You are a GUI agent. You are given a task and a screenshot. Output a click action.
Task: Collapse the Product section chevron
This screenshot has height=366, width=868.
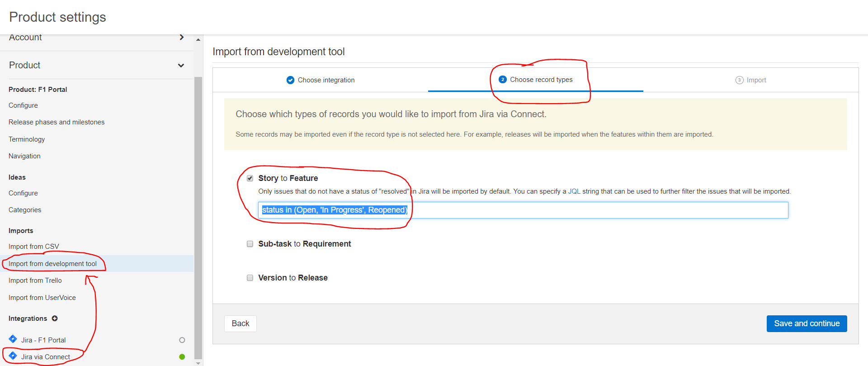point(181,66)
